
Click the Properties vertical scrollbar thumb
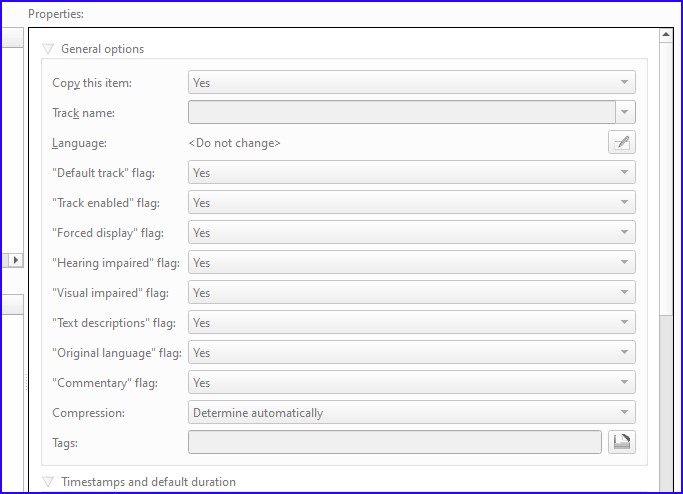pos(666,180)
